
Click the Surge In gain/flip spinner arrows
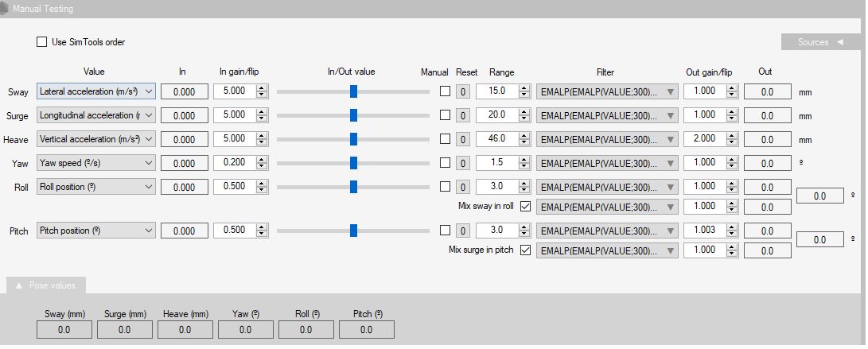pyautogui.click(x=261, y=115)
